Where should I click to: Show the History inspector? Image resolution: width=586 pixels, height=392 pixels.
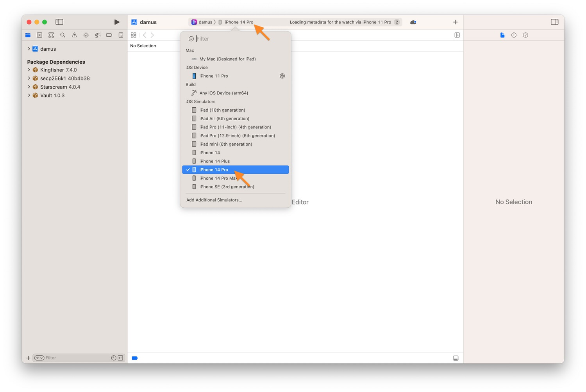(514, 35)
